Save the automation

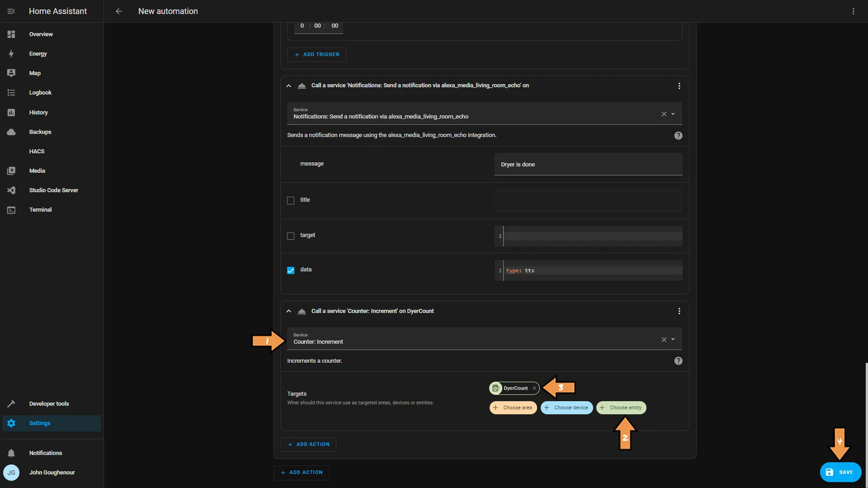[840, 472]
